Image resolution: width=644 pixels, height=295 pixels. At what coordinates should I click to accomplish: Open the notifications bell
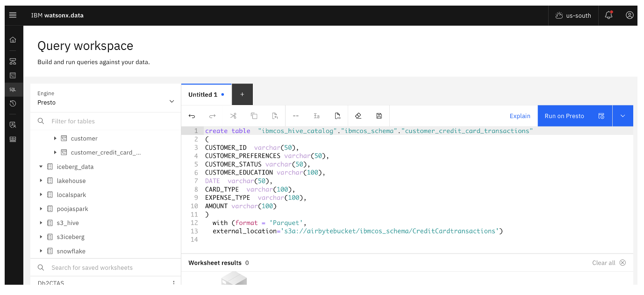pyautogui.click(x=608, y=15)
